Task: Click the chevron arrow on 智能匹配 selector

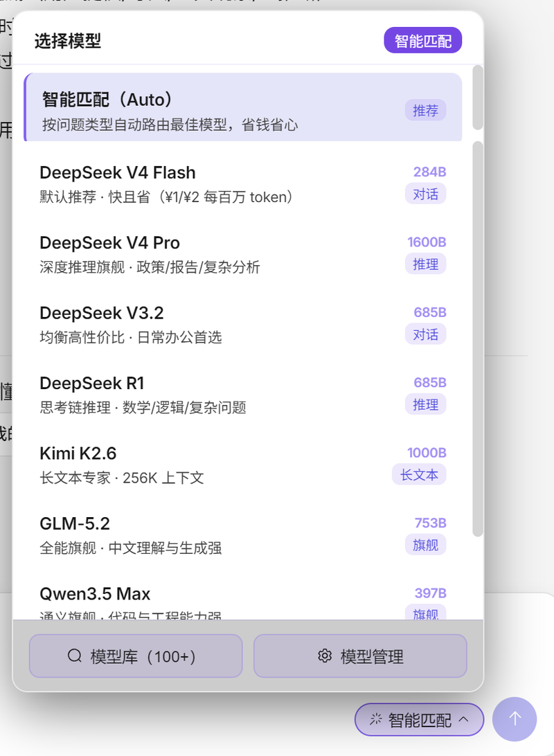Action: pos(464,719)
